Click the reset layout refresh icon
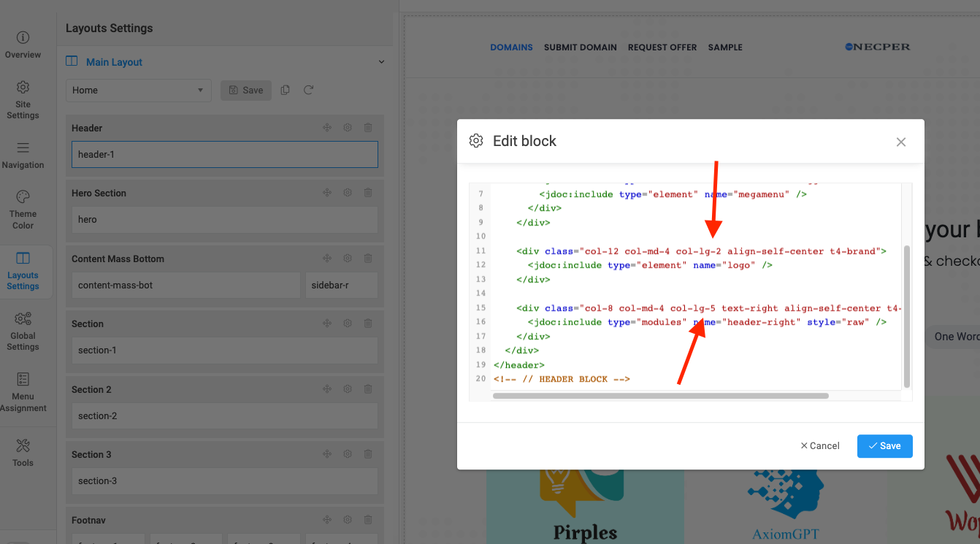The height and width of the screenshot is (544, 980). tap(308, 90)
